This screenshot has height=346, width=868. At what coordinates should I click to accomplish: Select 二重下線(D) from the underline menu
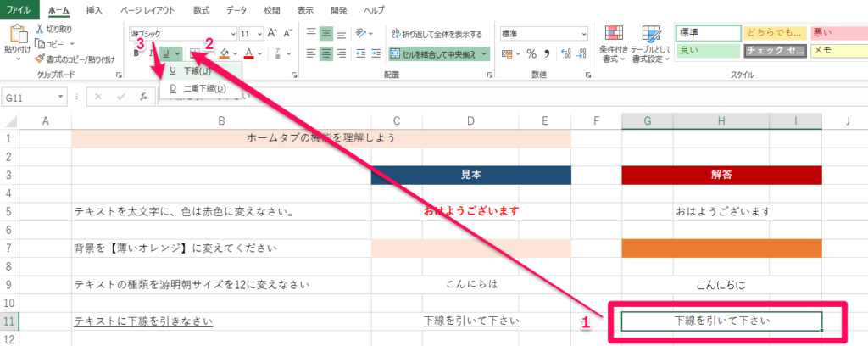coord(198,87)
